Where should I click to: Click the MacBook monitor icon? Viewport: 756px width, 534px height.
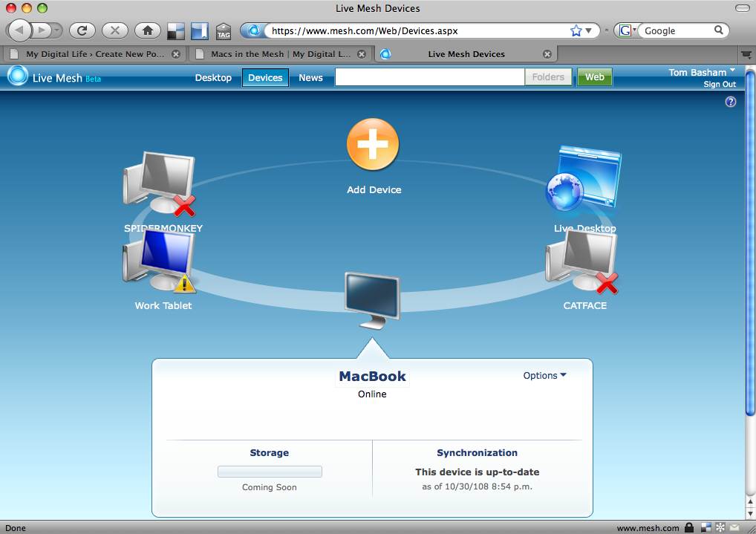pyautogui.click(x=372, y=300)
